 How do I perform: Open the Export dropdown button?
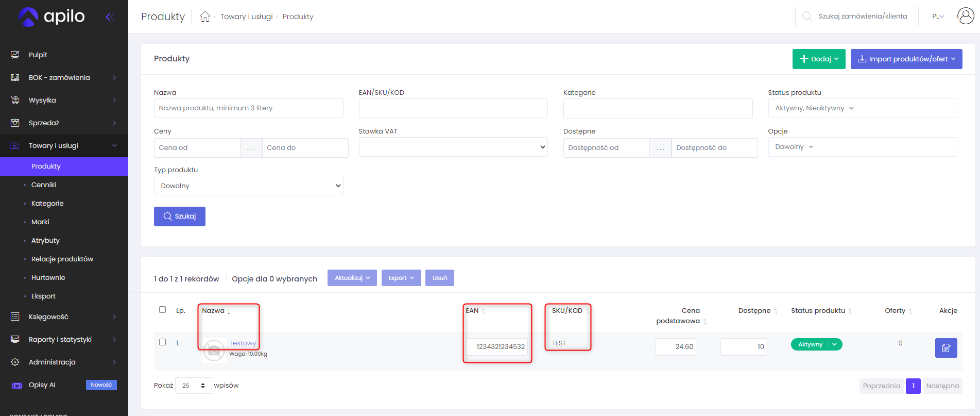401,278
